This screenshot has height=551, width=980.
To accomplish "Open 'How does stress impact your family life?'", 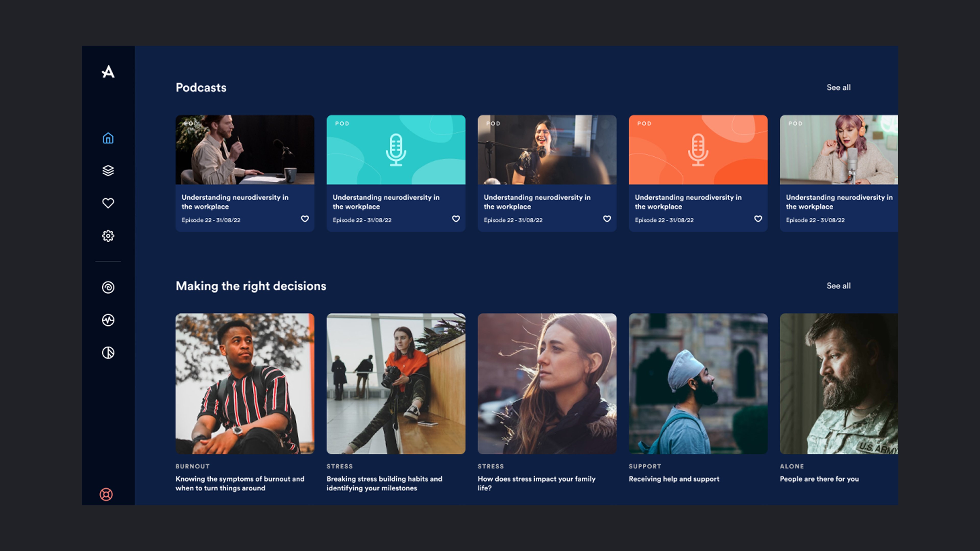I will tap(536, 483).
